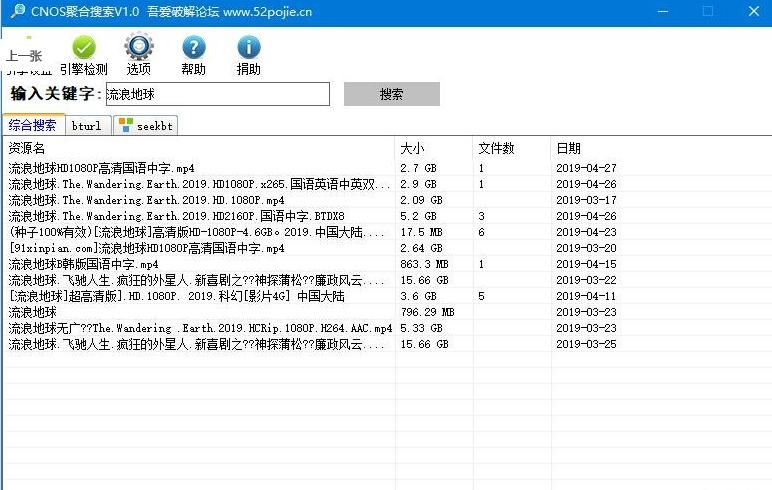Image resolution: width=772 pixels, height=490 pixels.
Task: Open the 帮助 help icon
Action: coord(193,47)
